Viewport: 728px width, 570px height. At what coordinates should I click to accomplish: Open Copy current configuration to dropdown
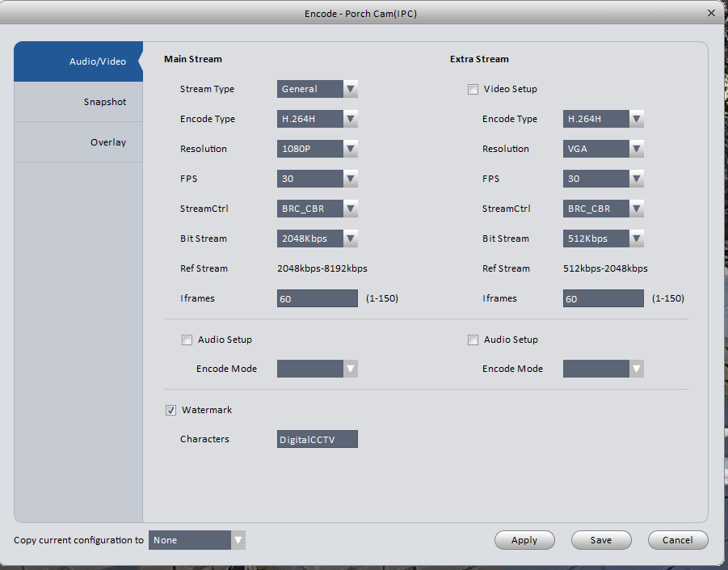click(x=197, y=540)
